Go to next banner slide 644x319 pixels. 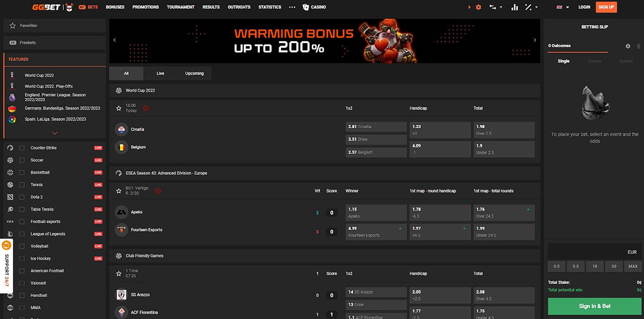pyautogui.click(x=535, y=40)
